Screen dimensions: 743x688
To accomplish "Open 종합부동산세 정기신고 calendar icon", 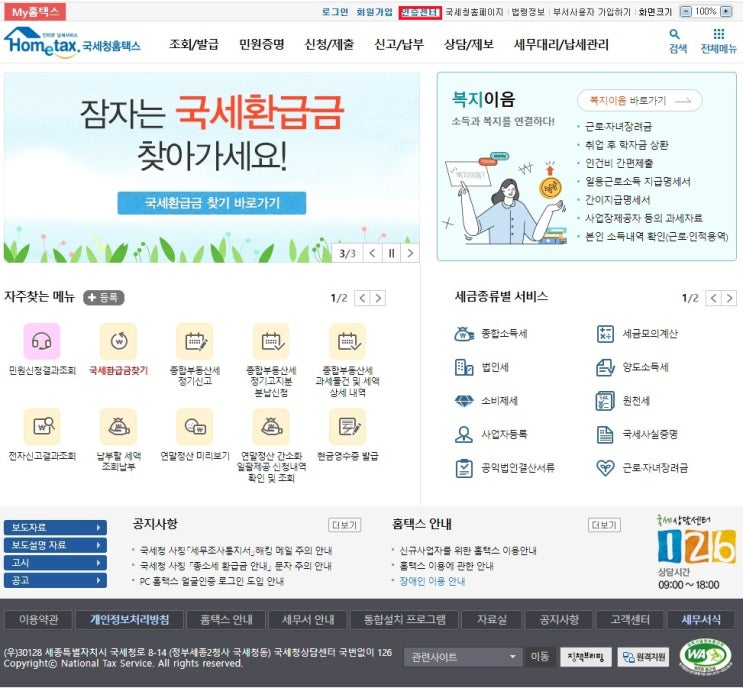I will tap(195, 341).
